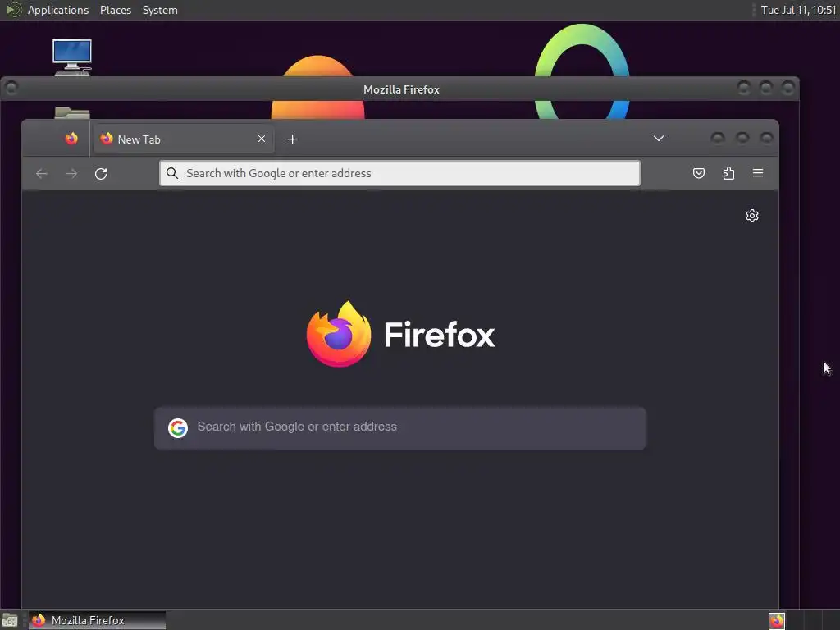Click the outer Mozilla Firefox title bar
This screenshot has width=840, height=630.
[x=401, y=89]
